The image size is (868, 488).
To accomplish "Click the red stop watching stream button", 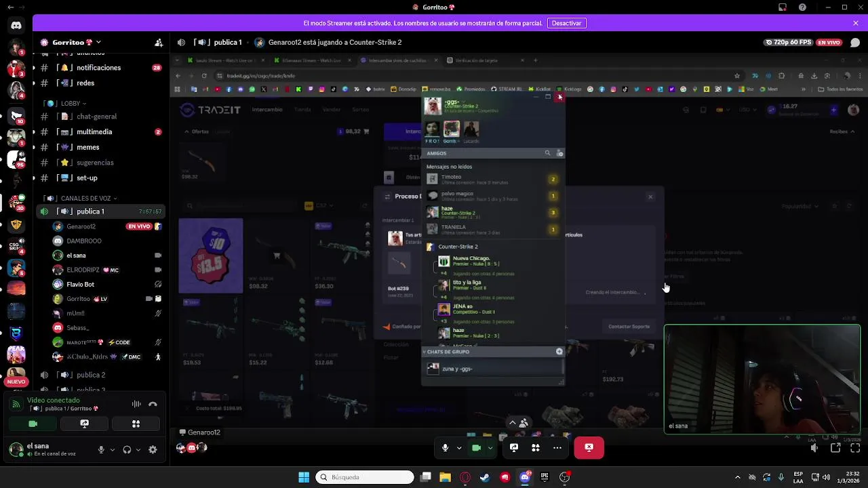I will tap(589, 447).
